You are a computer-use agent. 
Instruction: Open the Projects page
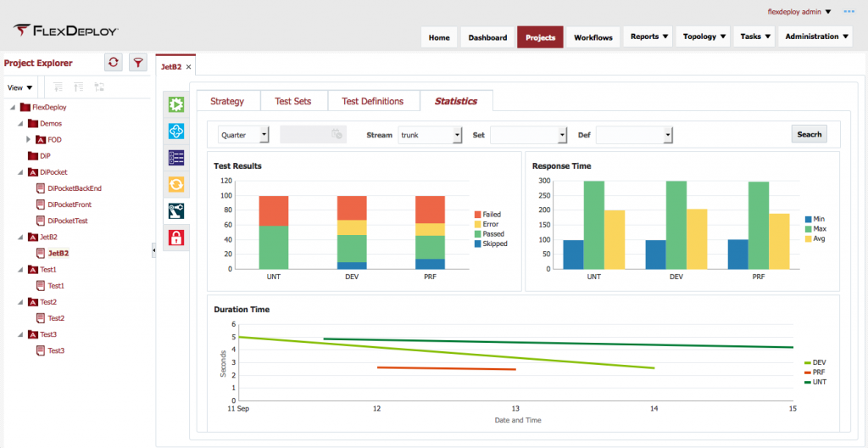(x=540, y=37)
